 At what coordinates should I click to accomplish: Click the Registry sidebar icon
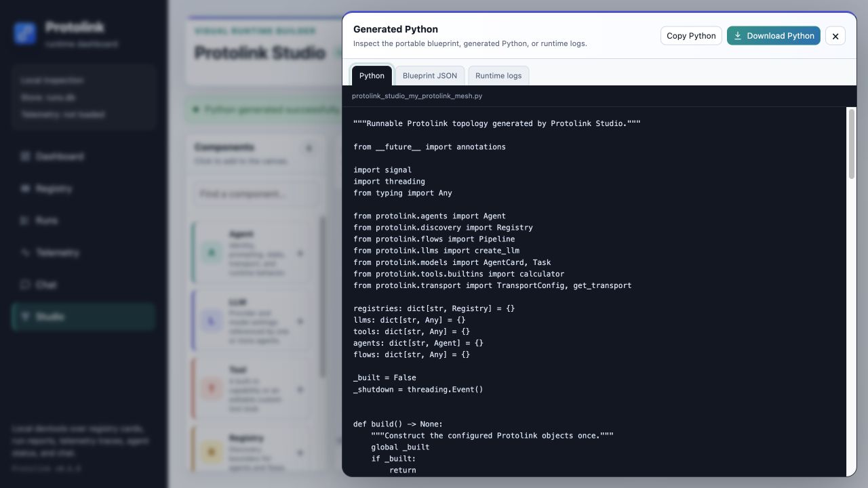(26, 188)
